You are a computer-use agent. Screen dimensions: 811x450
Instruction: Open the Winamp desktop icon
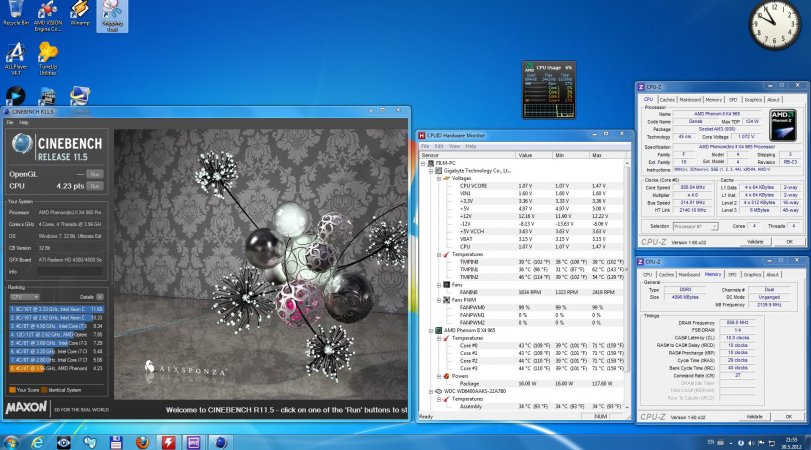coord(80,13)
